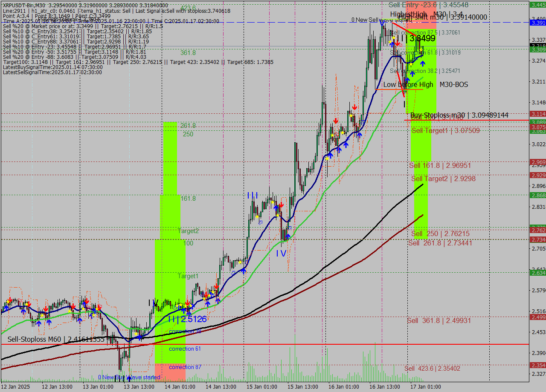Click the red 3.114 price axis tag
The image size is (546, 392).
(x=537, y=114)
